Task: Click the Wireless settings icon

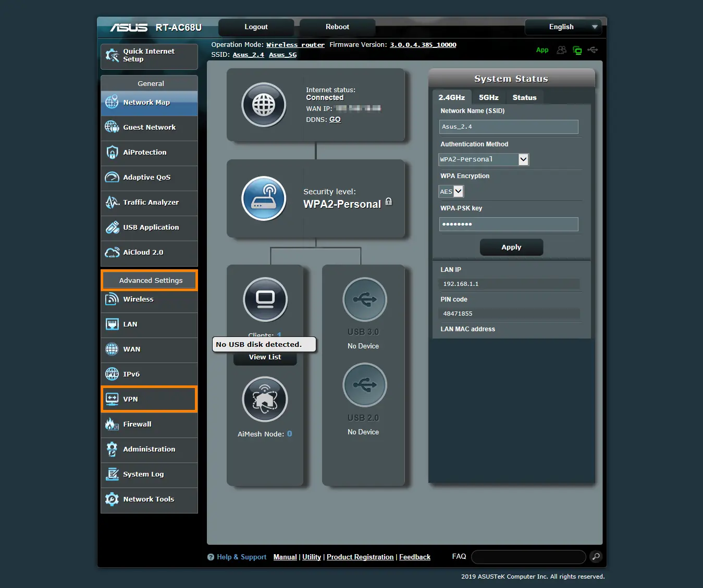Action: point(112,299)
